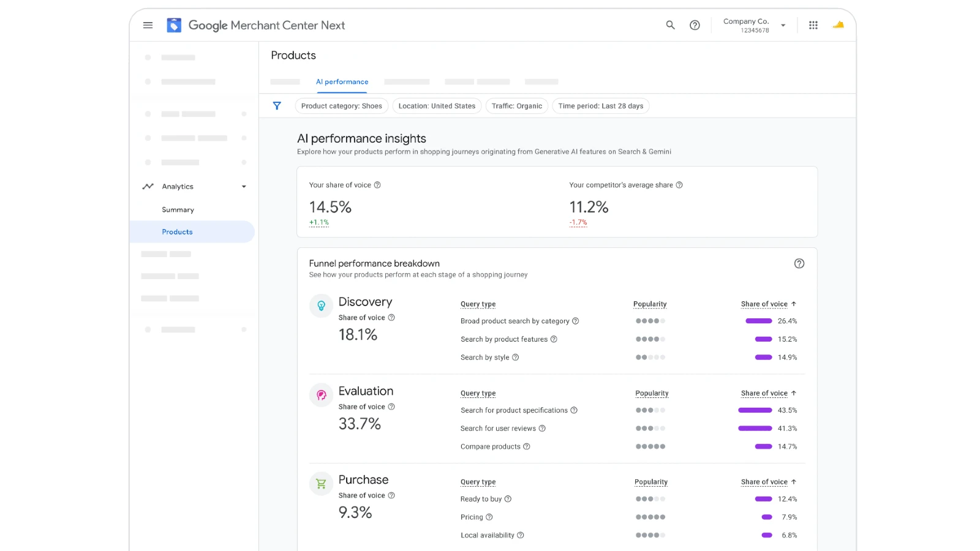Click the 14.5% share of voice value

pyautogui.click(x=330, y=207)
